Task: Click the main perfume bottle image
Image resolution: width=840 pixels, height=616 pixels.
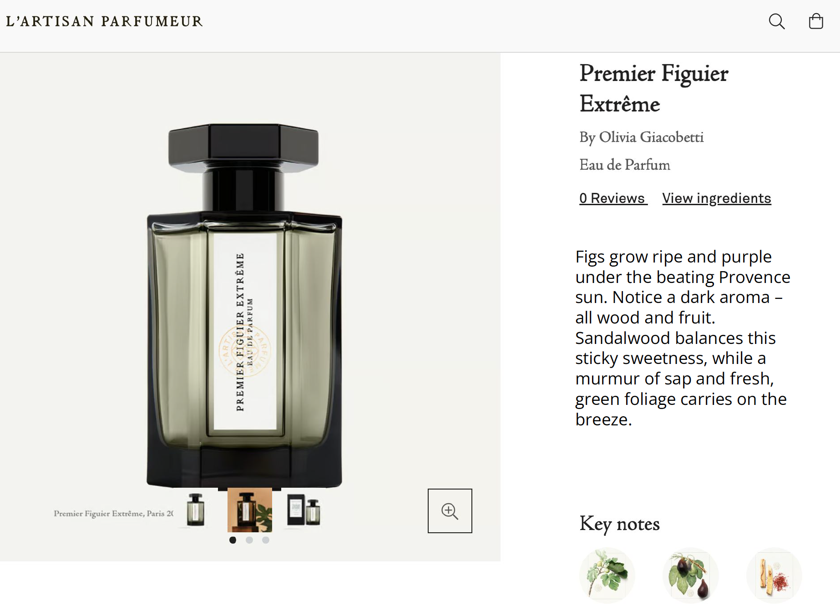Action: tap(244, 305)
